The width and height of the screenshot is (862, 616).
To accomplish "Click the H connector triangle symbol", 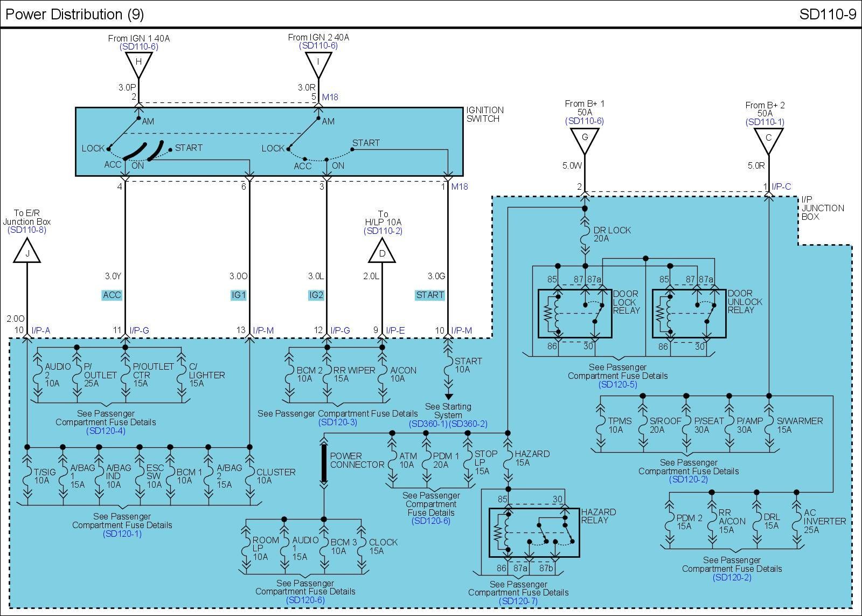I will pos(138,64).
